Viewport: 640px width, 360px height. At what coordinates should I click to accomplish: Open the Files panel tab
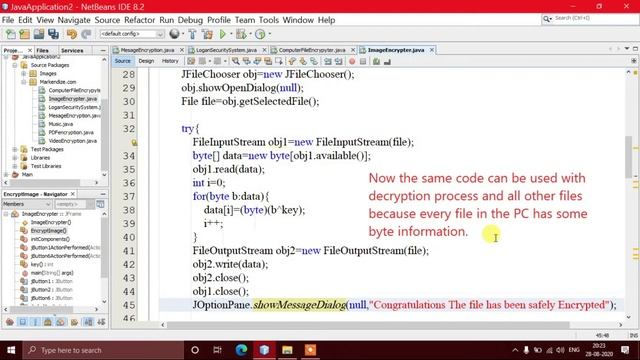pyautogui.click(x=42, y=51)
